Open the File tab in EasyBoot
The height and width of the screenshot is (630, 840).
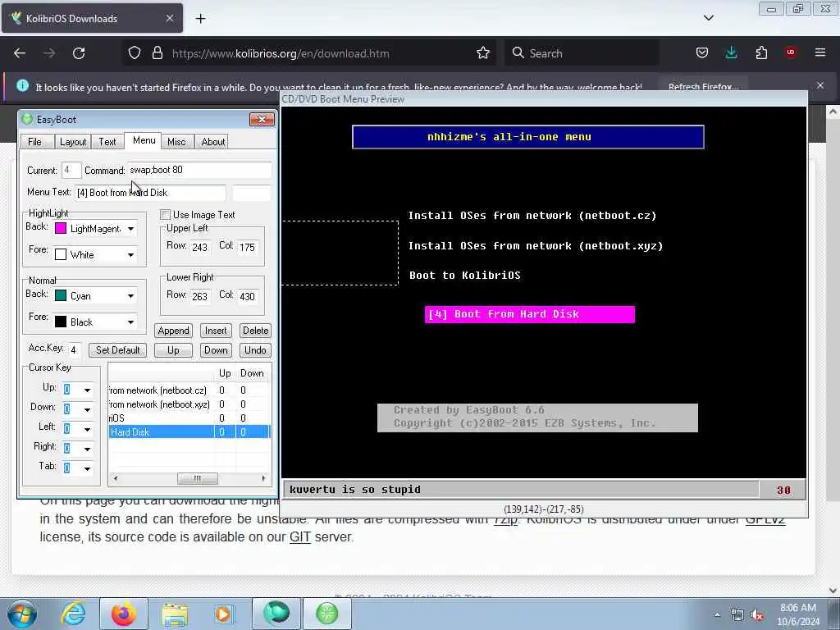(34, 142)
